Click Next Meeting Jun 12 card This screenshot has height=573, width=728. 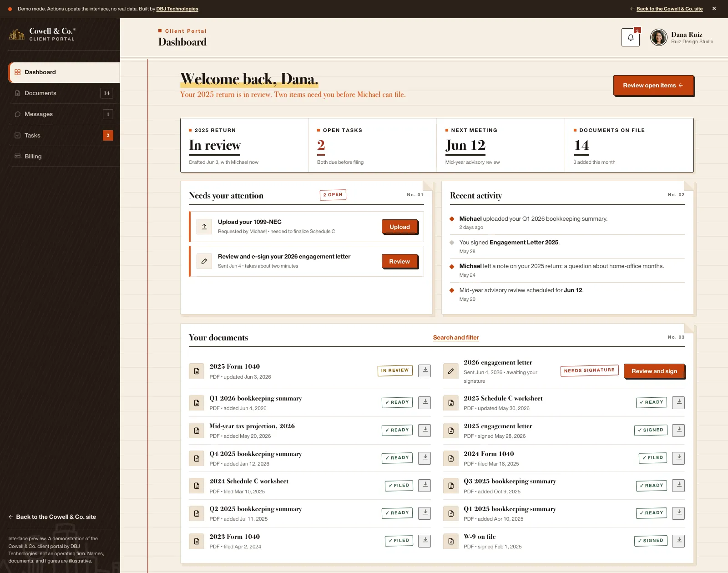click(501, 146)
